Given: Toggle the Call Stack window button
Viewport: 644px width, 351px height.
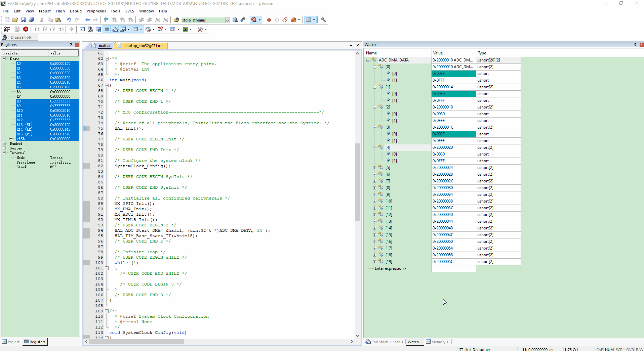Looking at the screenshot, I should 115,29.
